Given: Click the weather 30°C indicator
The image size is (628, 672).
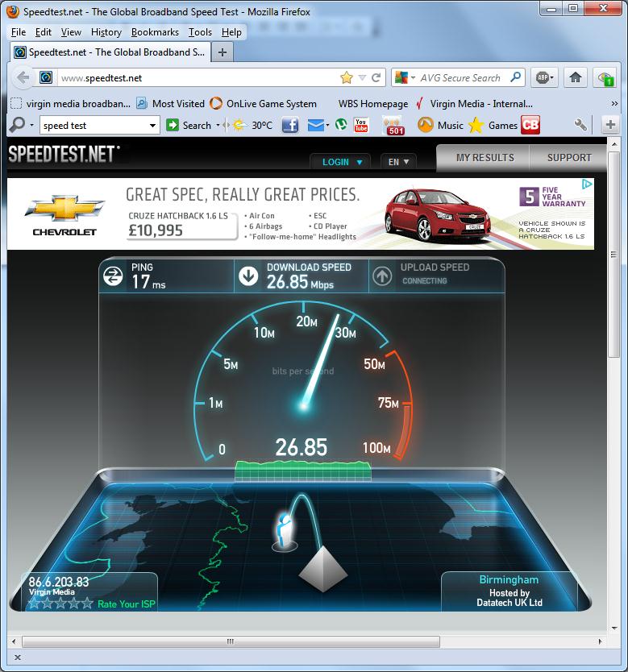Looking at the screenshot, I should click(253, 125).
